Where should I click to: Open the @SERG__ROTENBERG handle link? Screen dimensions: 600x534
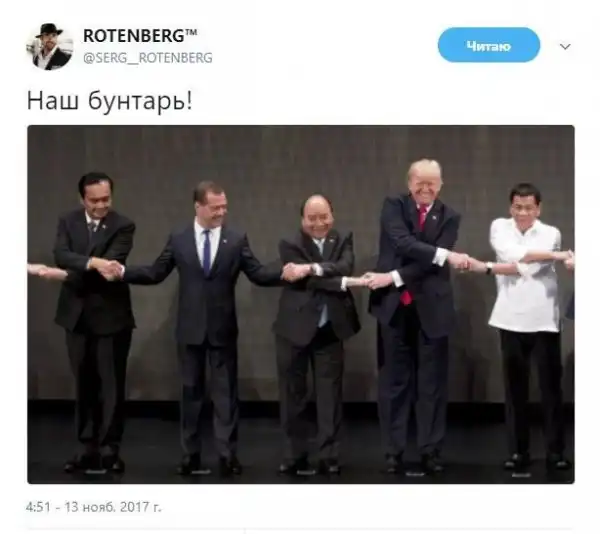click(148, 58)
